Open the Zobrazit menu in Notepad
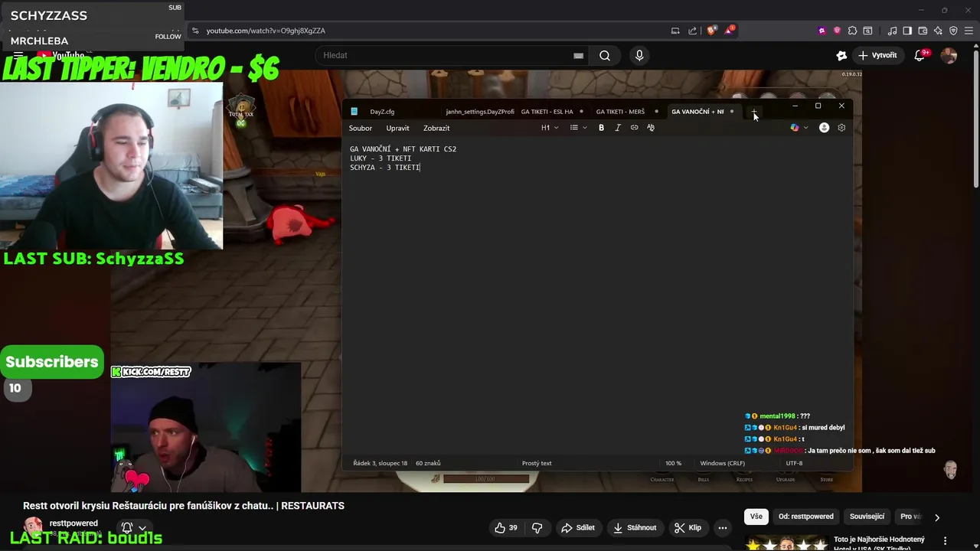 tap(436, 128)
